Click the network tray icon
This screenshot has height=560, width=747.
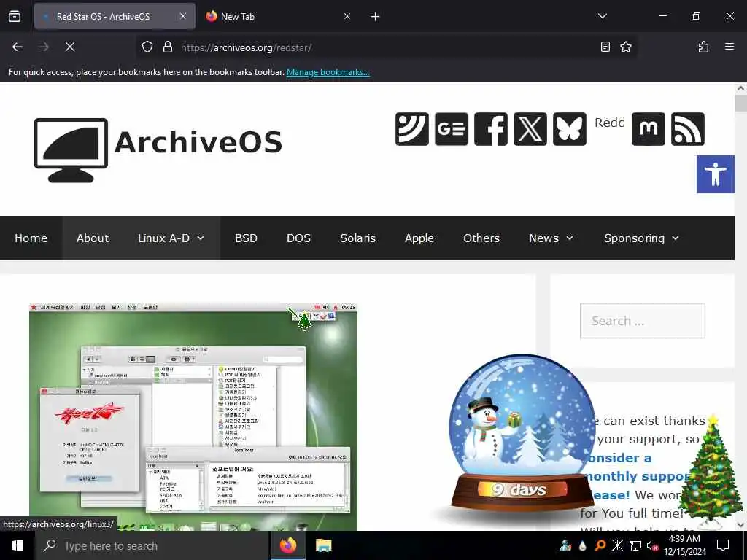pos(635,545)
